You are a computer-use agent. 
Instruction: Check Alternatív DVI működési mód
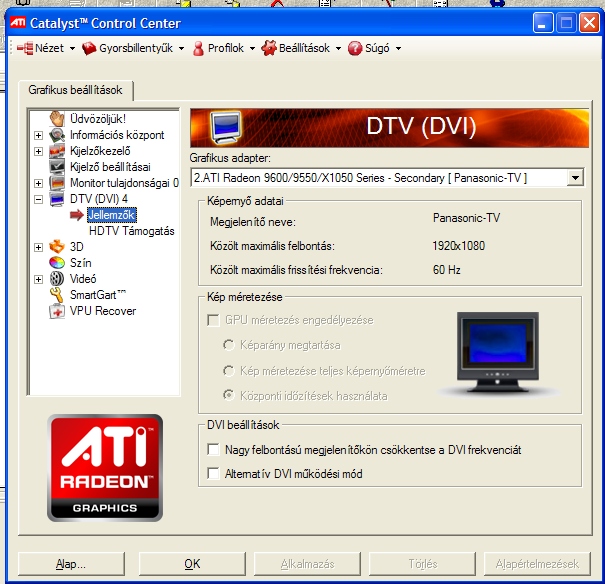pos(213,473)
